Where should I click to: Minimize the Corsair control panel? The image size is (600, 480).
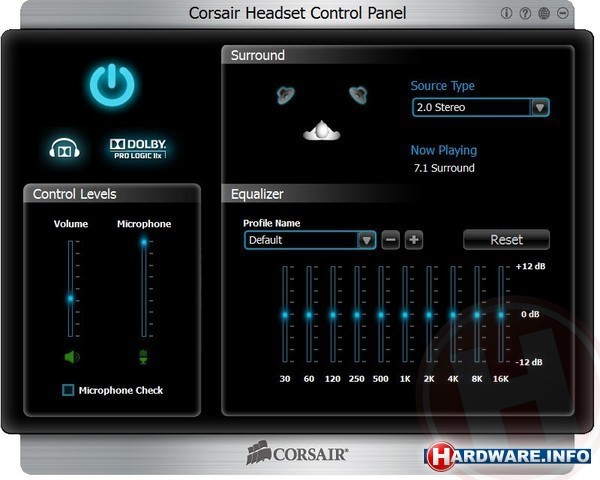coord(562,13)
